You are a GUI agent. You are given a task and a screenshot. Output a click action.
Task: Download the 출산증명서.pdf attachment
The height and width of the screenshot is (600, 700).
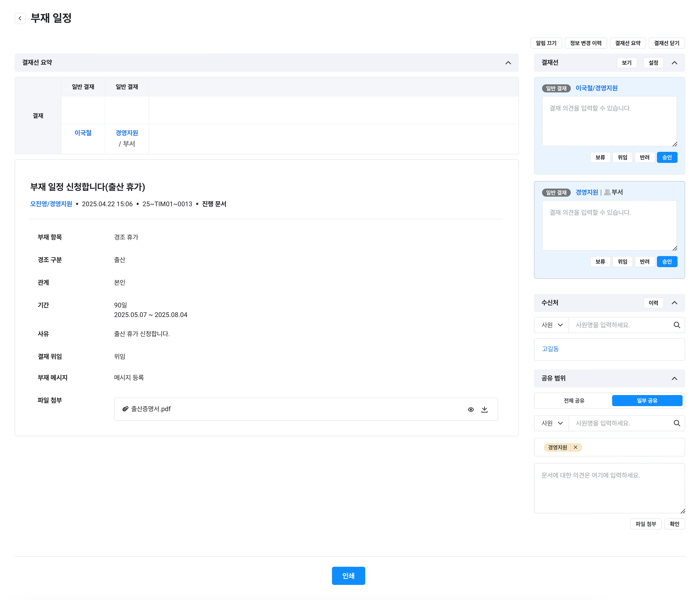(x=484, y=409)
